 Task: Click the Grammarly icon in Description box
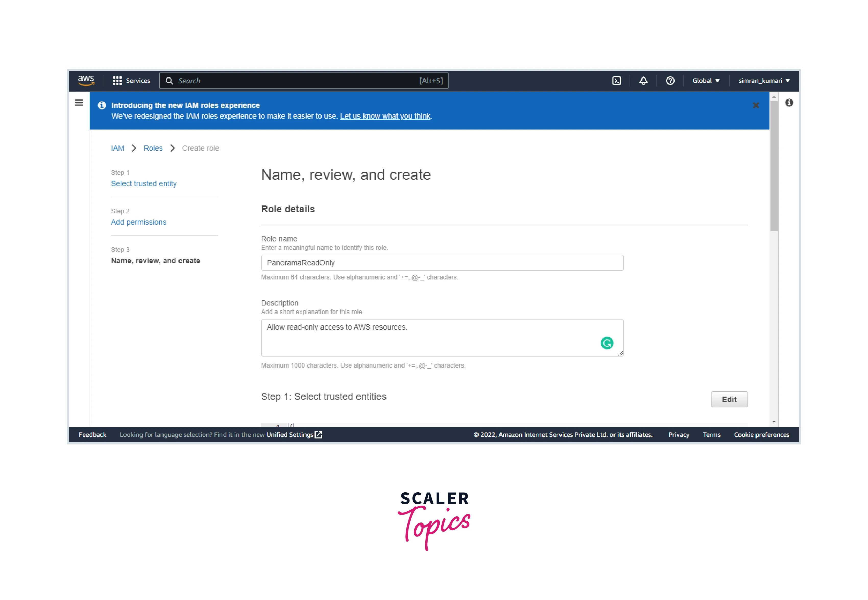607,343
